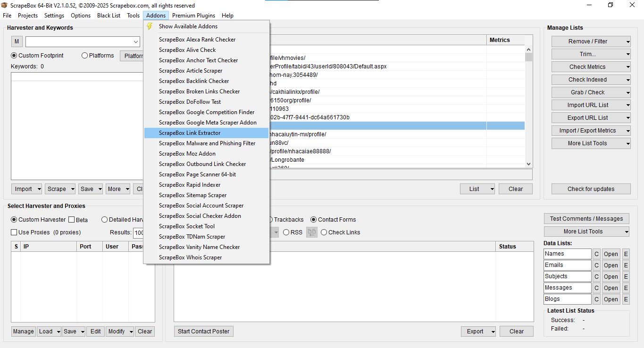Open the Export URL List dropdown
Screen dimensions: 644x348
click(591, 118)
